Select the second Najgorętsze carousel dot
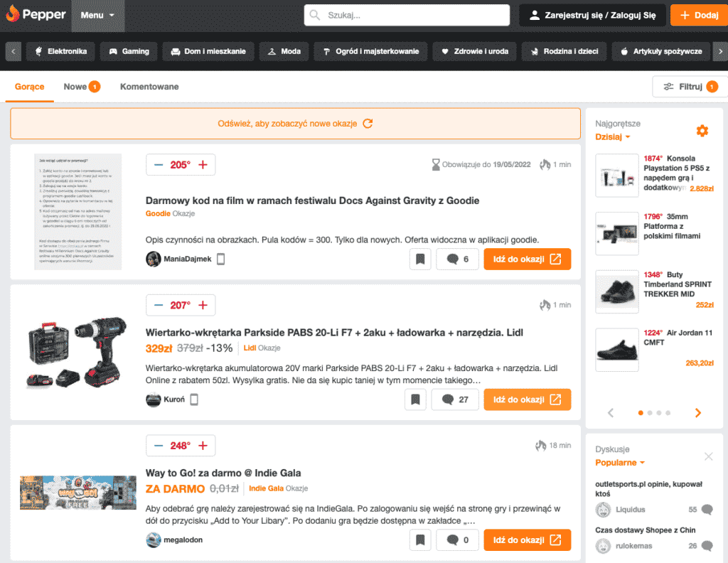Image resolution: width=728 pixels, height=563 pixels. (x=650, y=412)
